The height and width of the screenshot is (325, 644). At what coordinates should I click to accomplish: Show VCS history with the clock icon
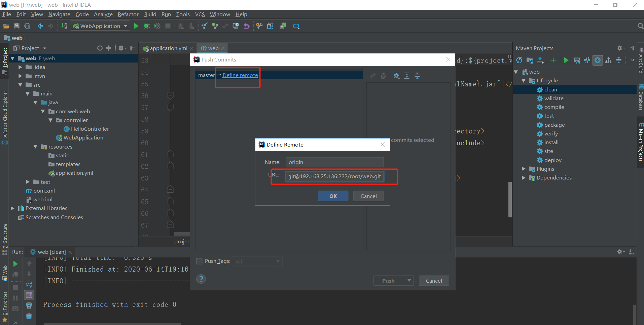click(x=236, y=26)
